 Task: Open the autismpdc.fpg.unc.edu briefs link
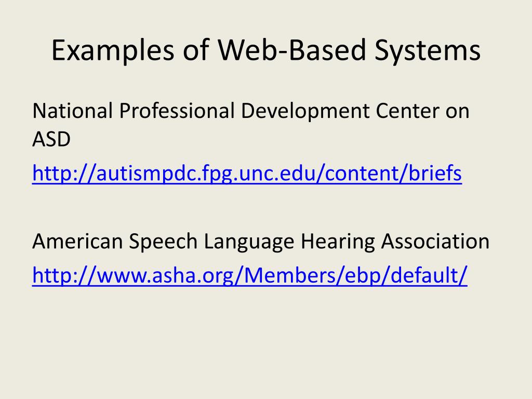click(247, 174)
